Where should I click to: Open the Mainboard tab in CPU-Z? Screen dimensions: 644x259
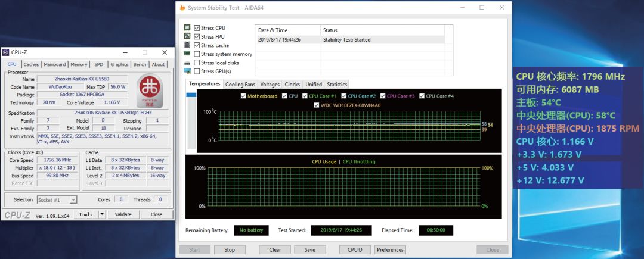tap(54, 64)
